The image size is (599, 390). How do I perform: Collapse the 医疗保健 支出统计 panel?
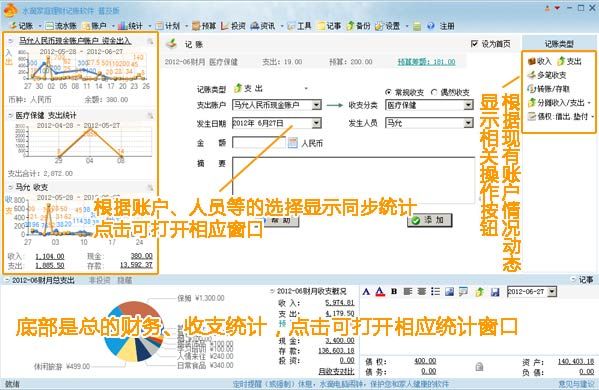(10, 115)
